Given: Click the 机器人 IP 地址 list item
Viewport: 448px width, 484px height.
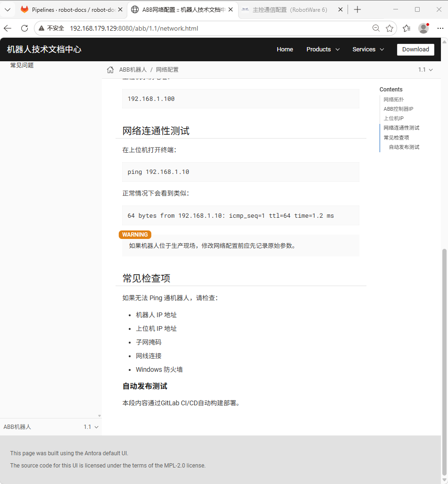Looking at the screenshot, I should 156,315.
